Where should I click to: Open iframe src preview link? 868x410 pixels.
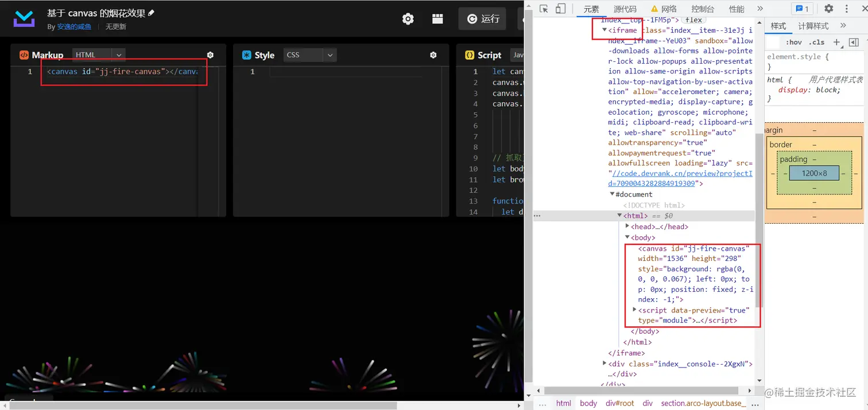click(680, 178)
